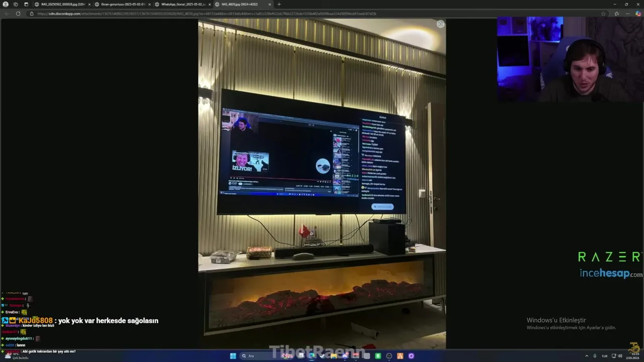Close the IMG_20250502_003028.jpg tab

click(x=90, y=4)
